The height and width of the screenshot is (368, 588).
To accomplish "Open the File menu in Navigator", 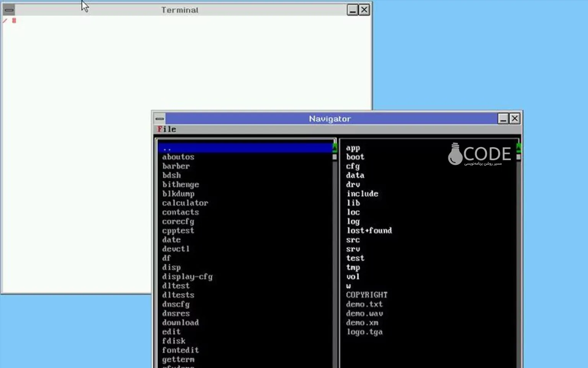I will (x=167, y=130).
